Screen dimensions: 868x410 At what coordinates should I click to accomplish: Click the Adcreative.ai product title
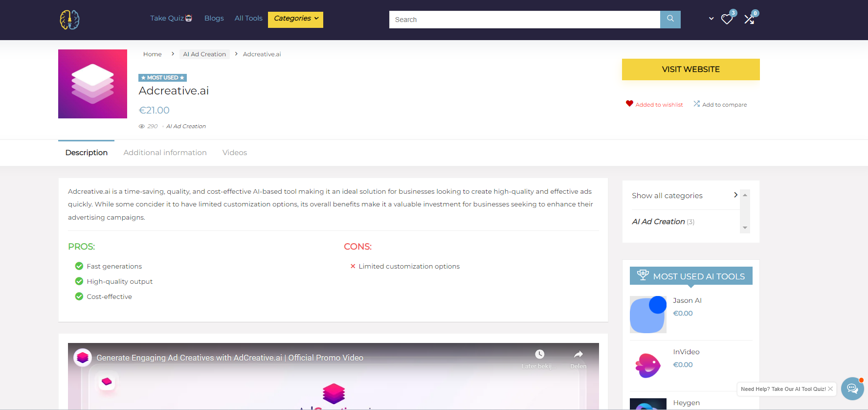coord(174,91)
